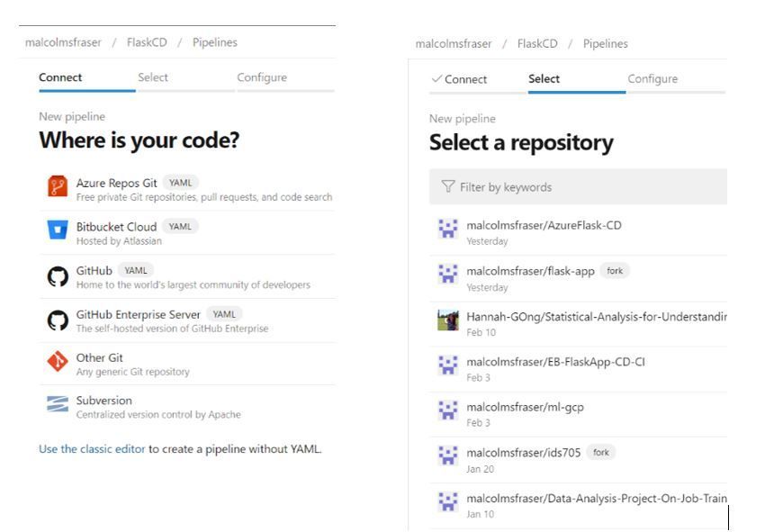
Task: Click YAML badge next to Azure Repos Git
Action: tap(180, 183)
